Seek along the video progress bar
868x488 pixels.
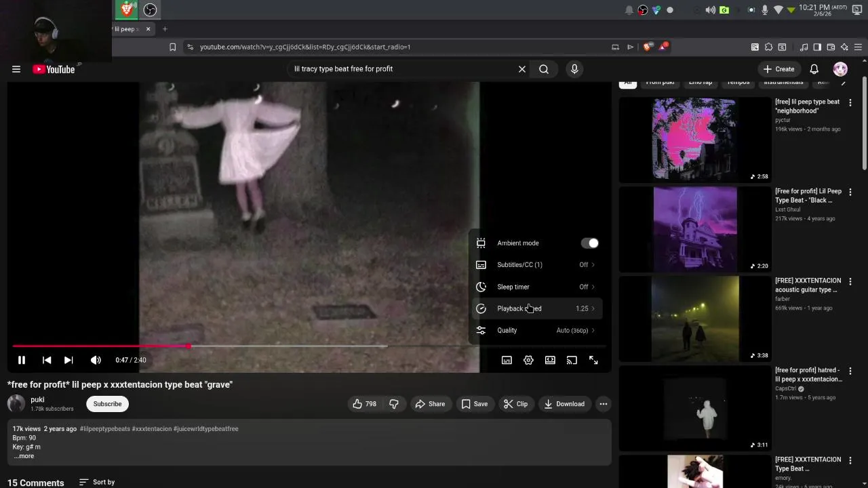(309, 346)
